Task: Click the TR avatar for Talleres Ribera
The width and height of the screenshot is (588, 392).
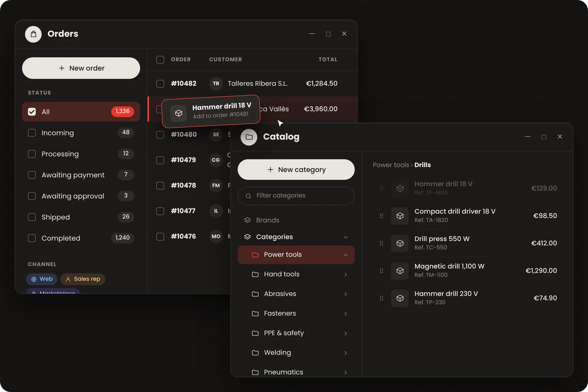Action: [216, 84]
